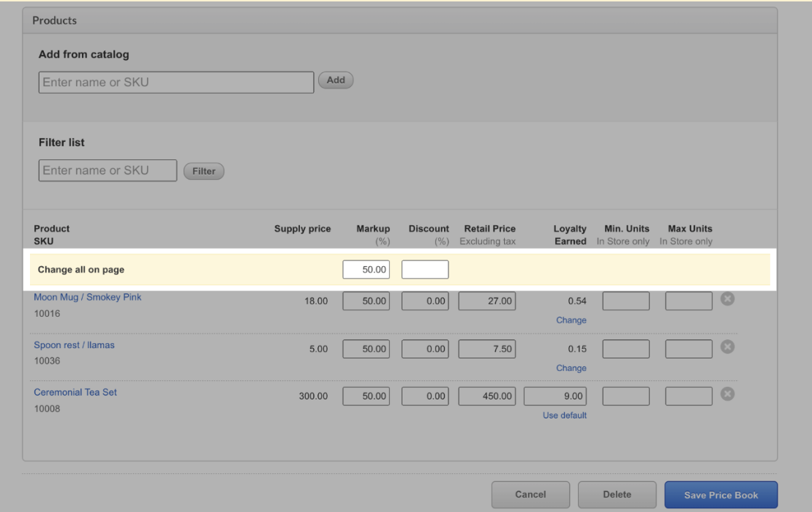The width and height of the screenshot is (812, 512).
Task: Focus the Filter list search field
Action: [x=108, y=170]
